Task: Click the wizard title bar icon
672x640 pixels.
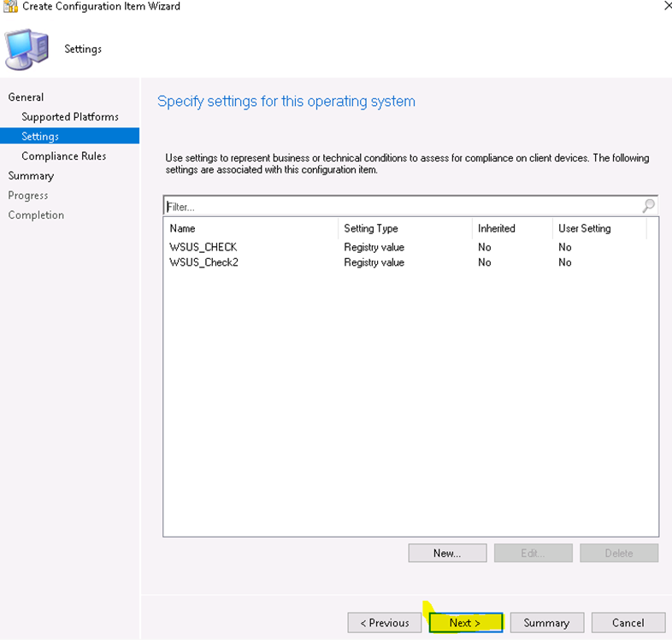Action: (x=10, y=6)
